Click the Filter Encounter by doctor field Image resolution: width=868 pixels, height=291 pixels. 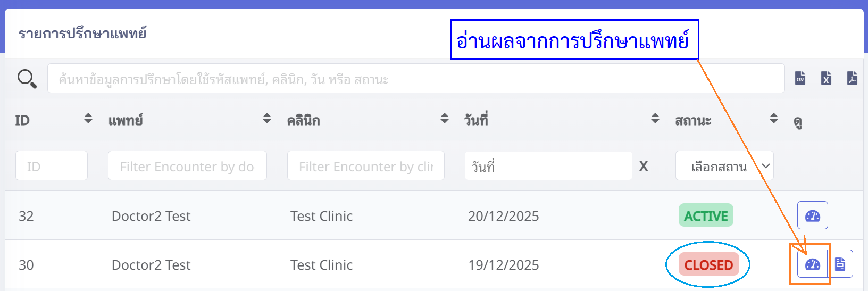pyautogui.click(x=187, y=166)
